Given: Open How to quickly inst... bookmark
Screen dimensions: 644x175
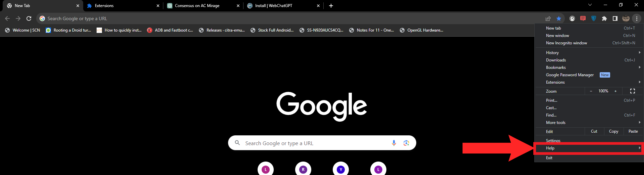Looking at the screenshot, I should point(119,30).
